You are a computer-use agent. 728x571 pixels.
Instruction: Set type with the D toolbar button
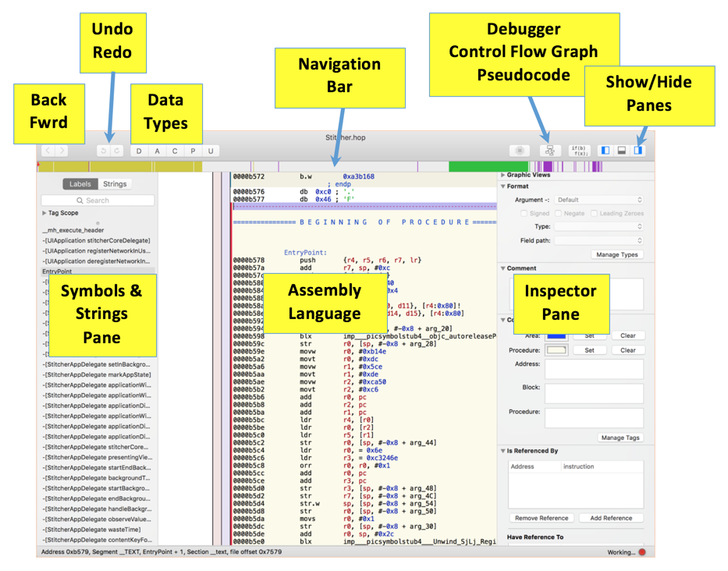(x=139, y=151)
